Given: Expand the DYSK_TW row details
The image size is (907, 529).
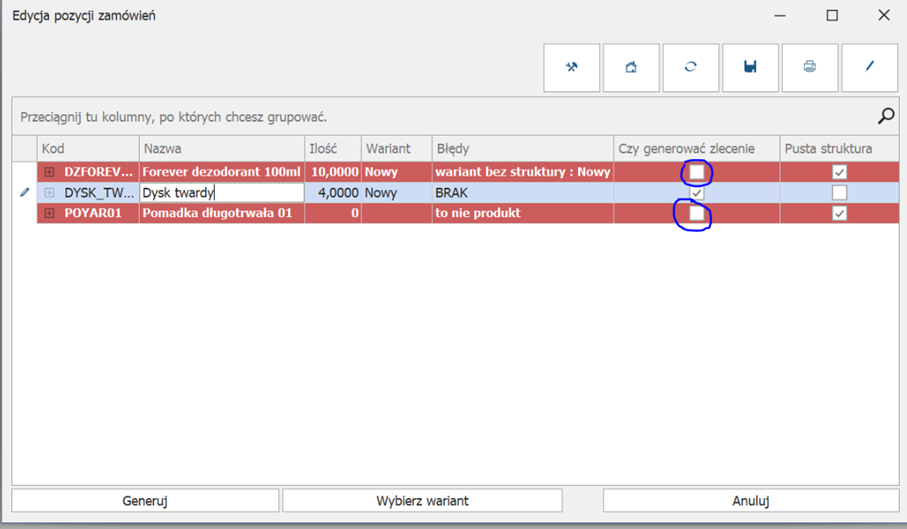Looking at the screenshot, I should [50, 193].
